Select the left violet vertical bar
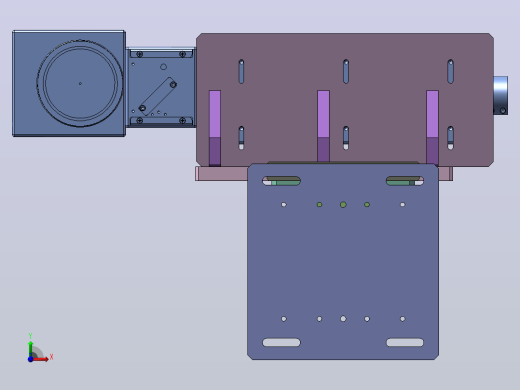The width and height of the screenshot is (520, 390). [215, 128]
